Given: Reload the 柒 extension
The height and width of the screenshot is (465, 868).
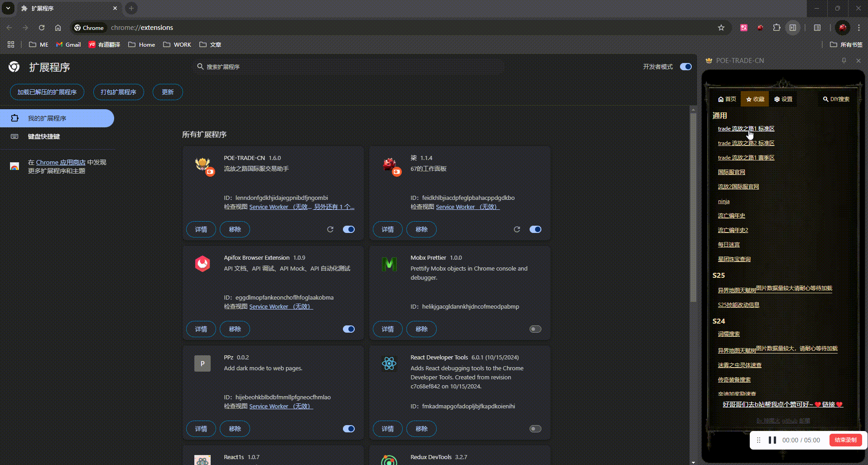Looking at the screenshot, I should point(517,229).
